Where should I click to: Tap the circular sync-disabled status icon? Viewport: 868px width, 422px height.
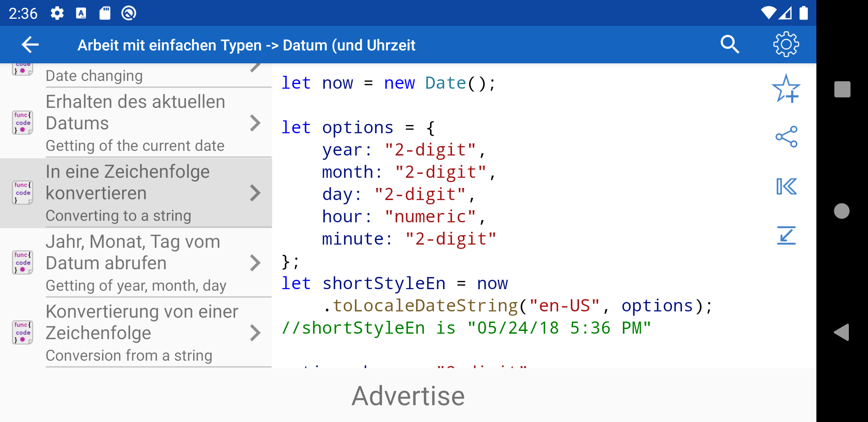click(x=129, y=13)
